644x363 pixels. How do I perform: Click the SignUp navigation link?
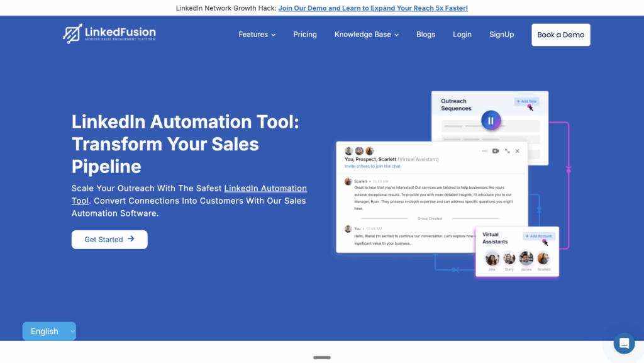pyautogui.click(x=501, y=35)
